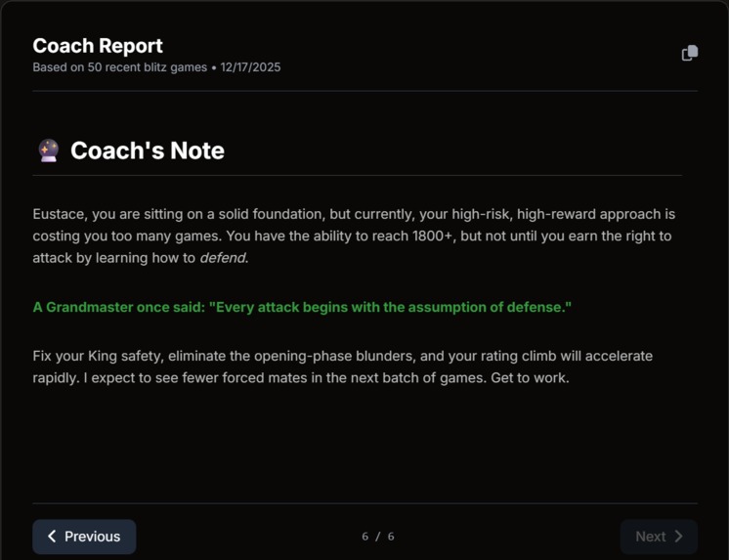Viewport: 729px width, 560px height.
Task: Click the Coach Report title
Action: (98, 46)
